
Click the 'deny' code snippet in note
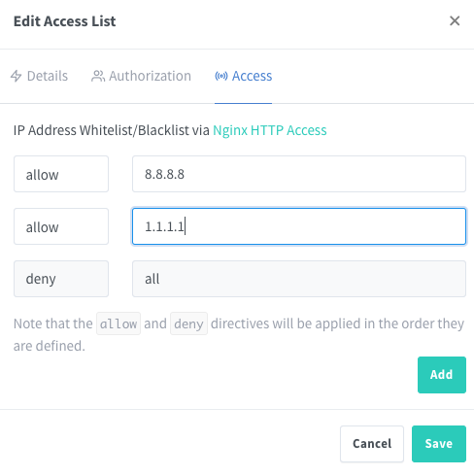pyautogui.click(x=188, y=323)
